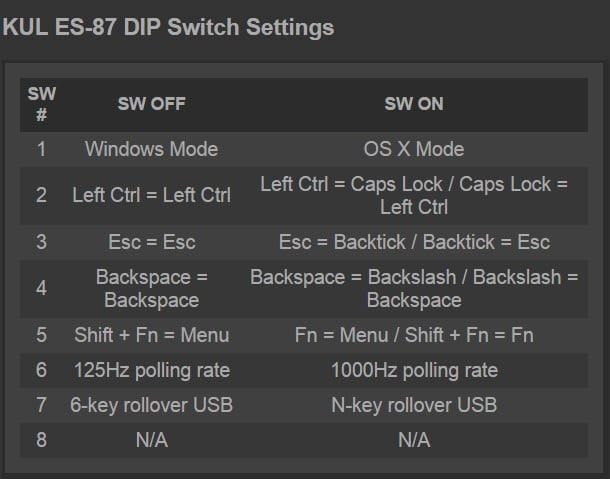
Task: Click switch number 8 in the first column
Action: click(x=41, y=440)
